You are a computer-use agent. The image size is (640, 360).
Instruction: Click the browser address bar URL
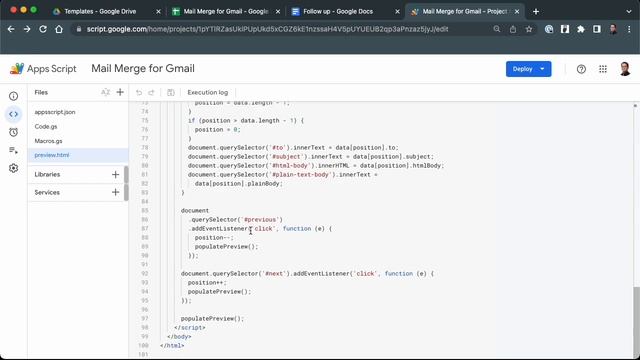point(267,29)
